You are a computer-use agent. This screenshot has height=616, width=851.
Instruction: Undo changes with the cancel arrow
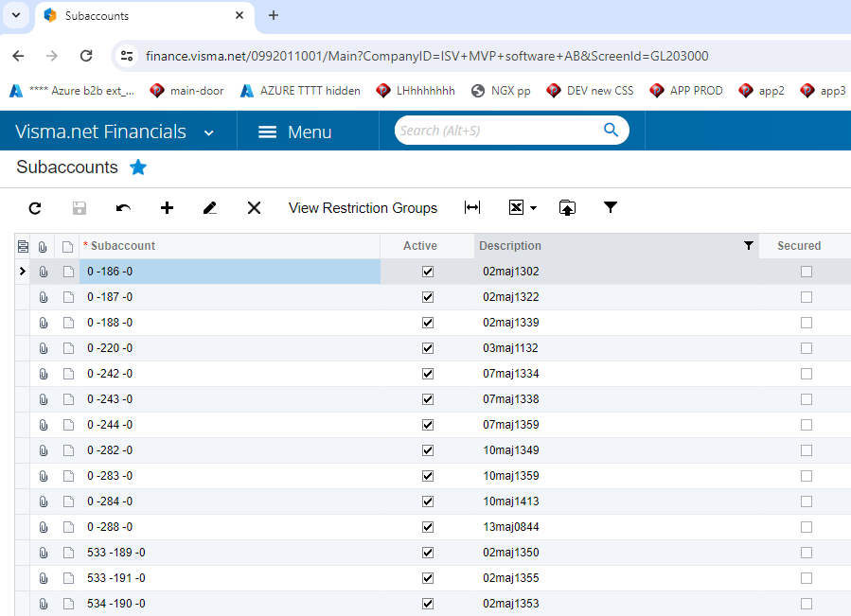123,208
